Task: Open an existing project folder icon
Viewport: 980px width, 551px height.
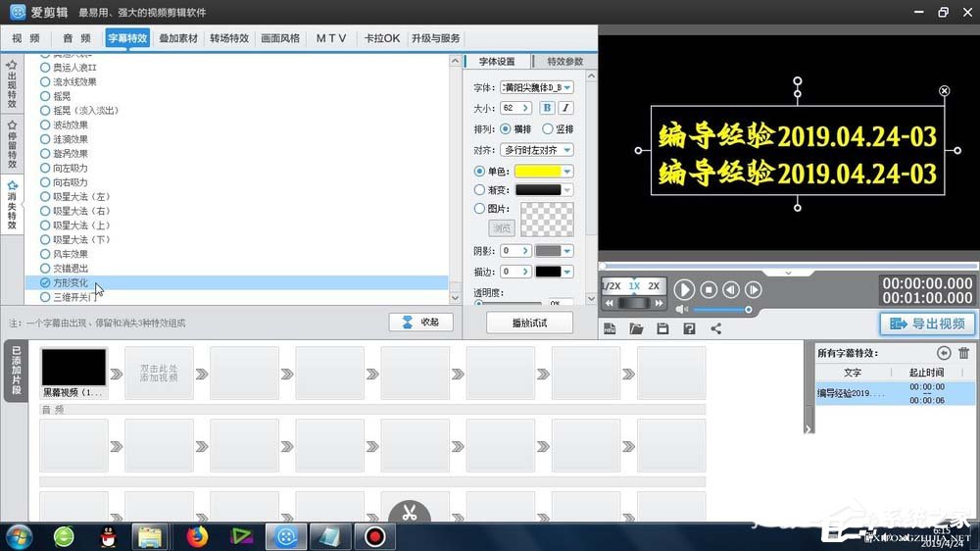Action: [636, 328]
